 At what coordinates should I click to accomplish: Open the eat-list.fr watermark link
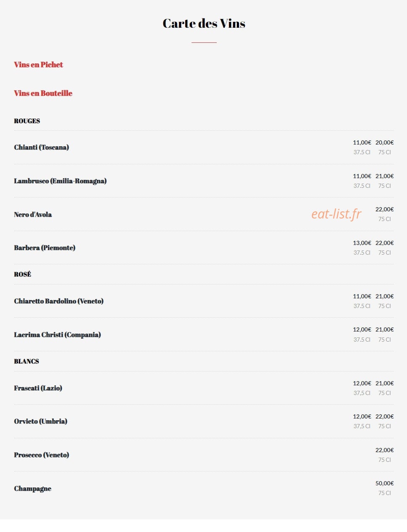point(336,214)
